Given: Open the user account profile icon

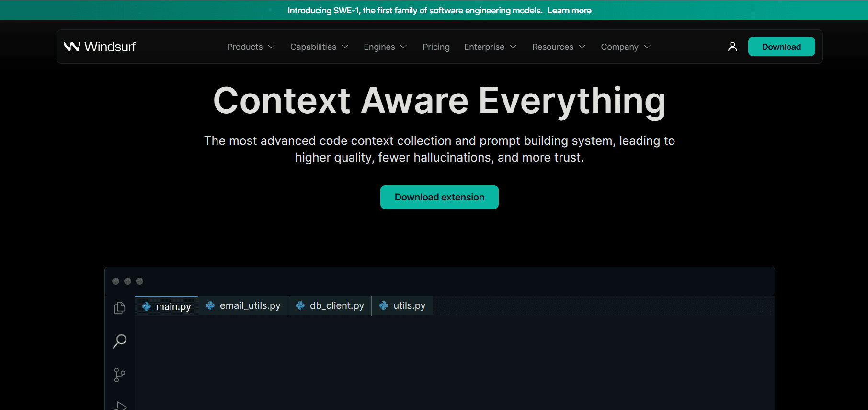Looking at the screenshot, I should click(732, 47).
